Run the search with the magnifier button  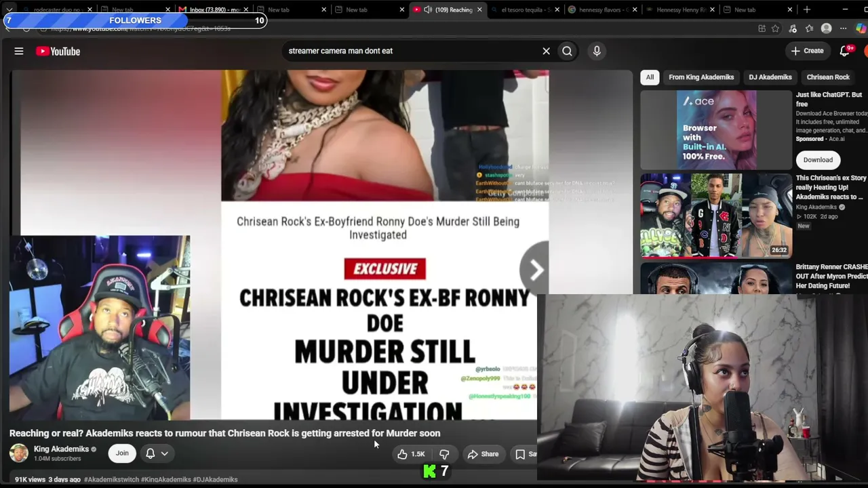pyautogui.click(x=567, y=51)
